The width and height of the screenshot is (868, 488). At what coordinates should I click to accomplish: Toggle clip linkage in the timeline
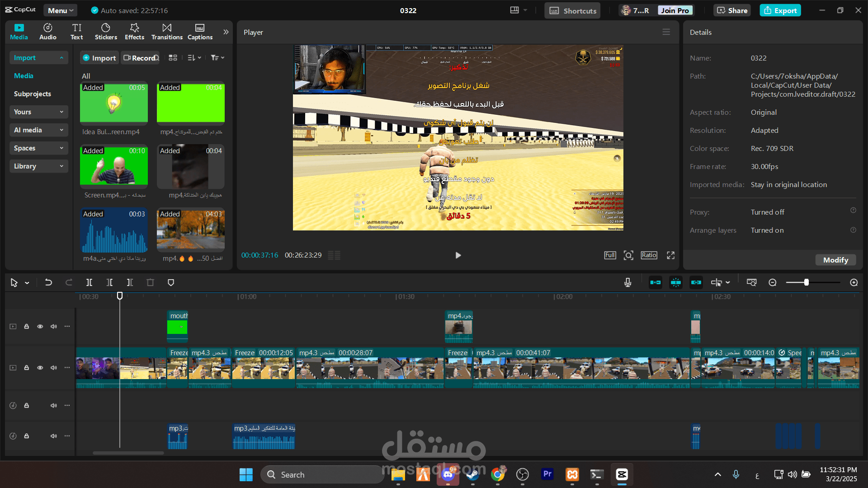point(696,282)
